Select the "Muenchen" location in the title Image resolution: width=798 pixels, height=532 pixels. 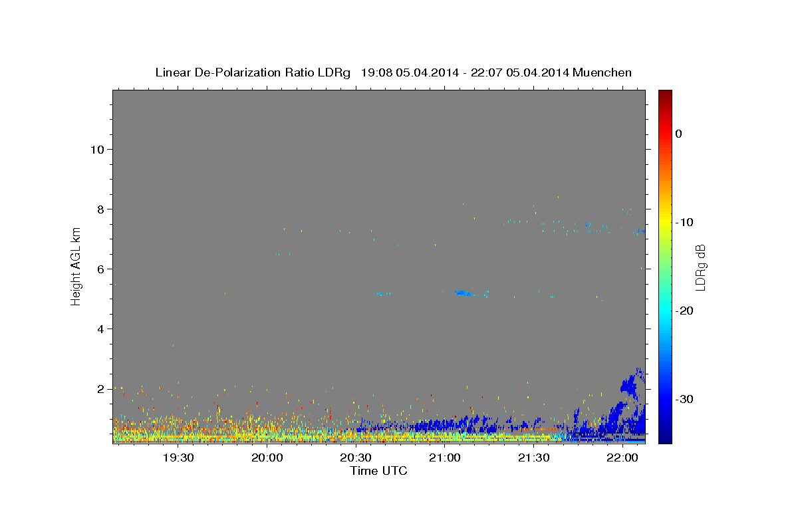(602, 72)
